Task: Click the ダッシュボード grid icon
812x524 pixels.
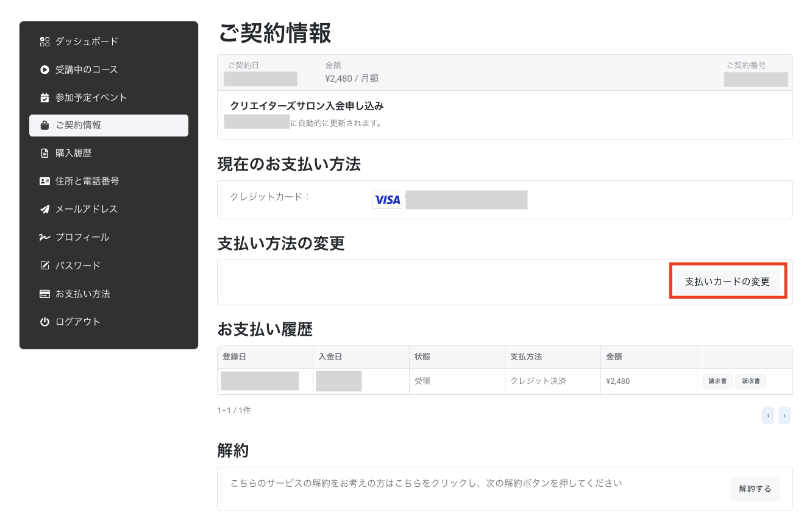Action: 44,41
